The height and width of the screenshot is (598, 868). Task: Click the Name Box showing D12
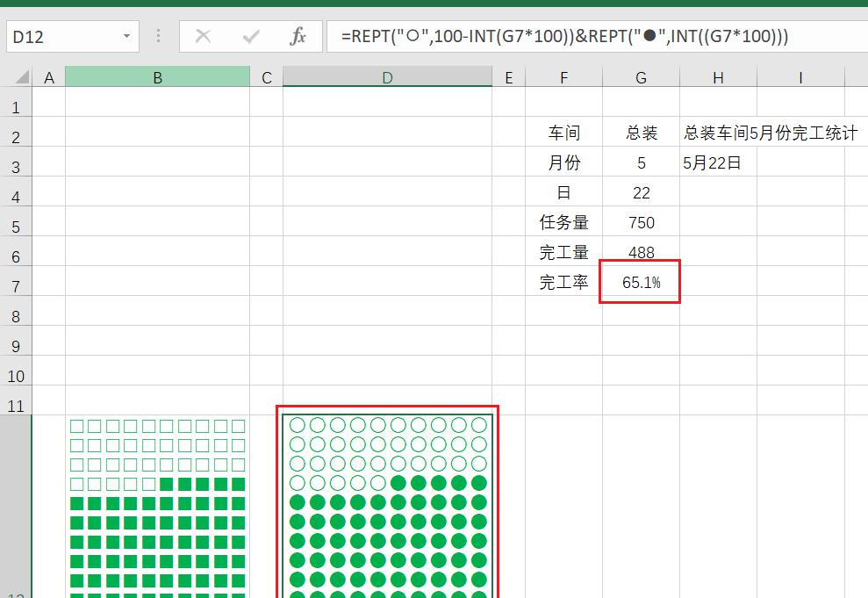[x=73, y=37]
